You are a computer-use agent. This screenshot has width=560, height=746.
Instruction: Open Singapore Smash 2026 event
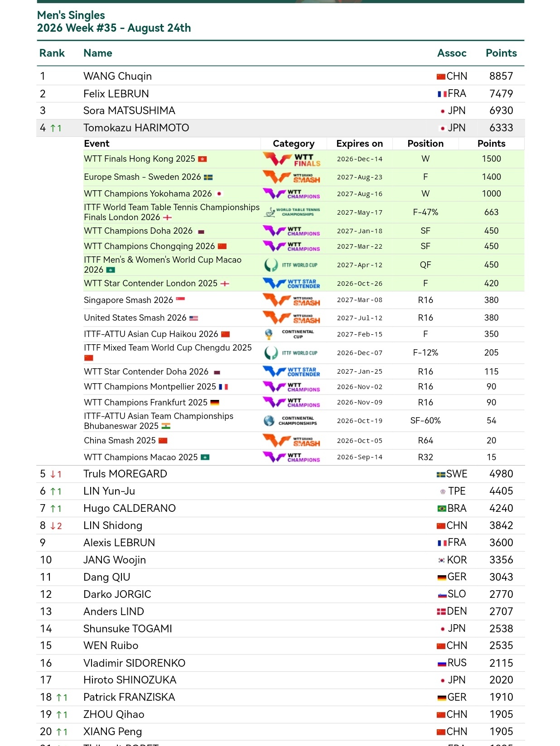(x=129, y=300)
